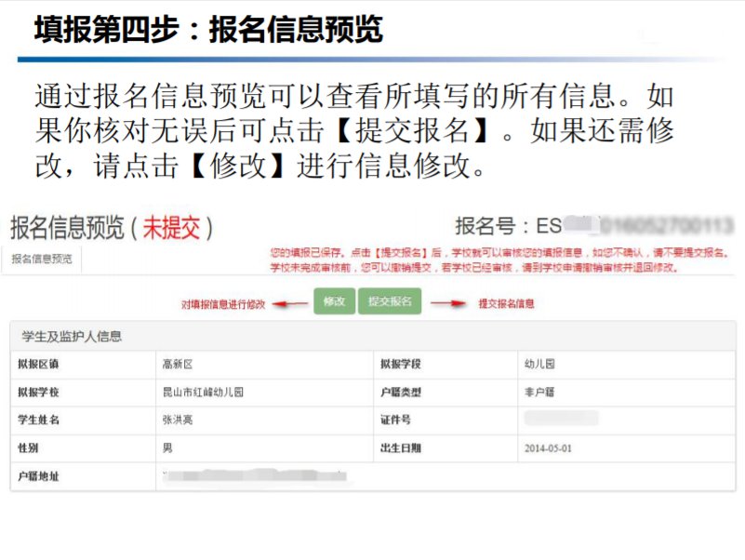The image size is (745, 560).
Task: Click the red 未提交 status text
Action: click(171, 228)
